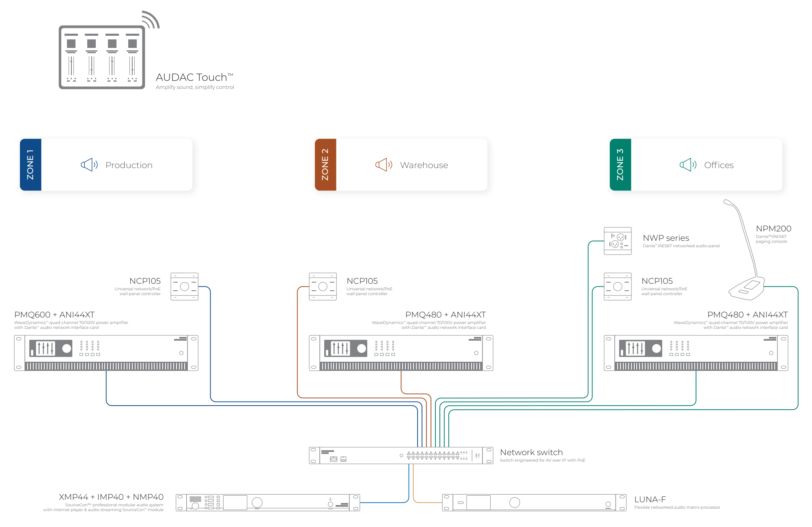The width and height of the screenshot is (812, 527).
Task: Click the Production NCP105 label text
Action: click(x=145, y=281)
